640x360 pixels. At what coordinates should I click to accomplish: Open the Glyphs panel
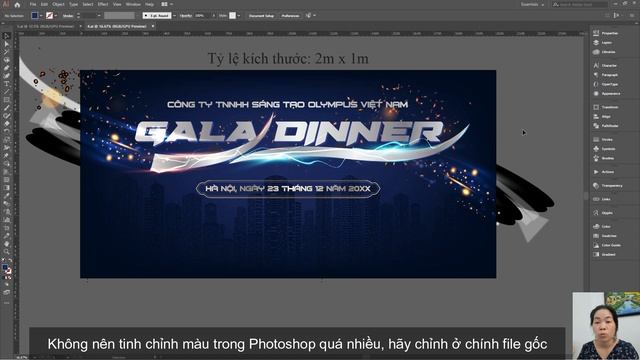pyautogui.click(x=604, y=213)
